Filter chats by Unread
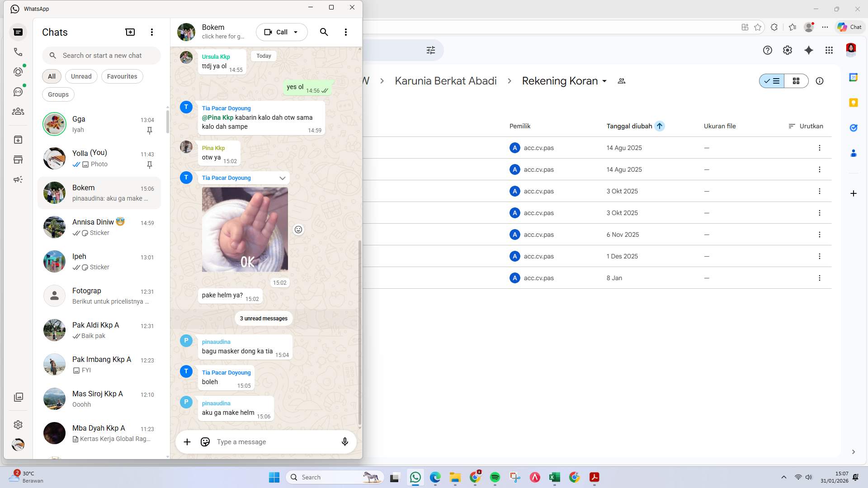This screenshot has height=488, width=868. tap(81, 76)
